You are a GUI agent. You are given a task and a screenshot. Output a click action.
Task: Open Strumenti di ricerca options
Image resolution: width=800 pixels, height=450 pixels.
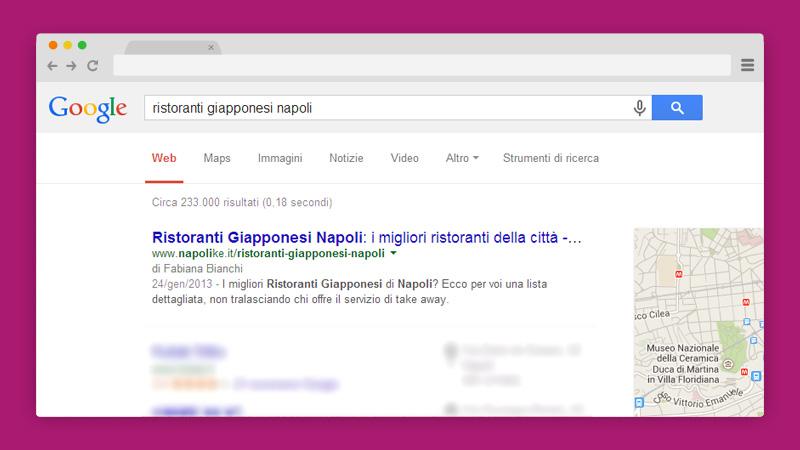(551, 158)
